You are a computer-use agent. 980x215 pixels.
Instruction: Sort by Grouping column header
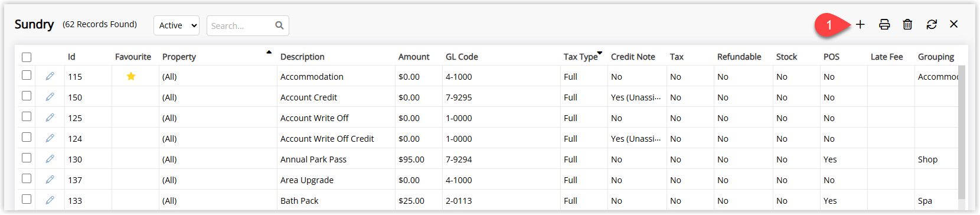pos(936,57)
